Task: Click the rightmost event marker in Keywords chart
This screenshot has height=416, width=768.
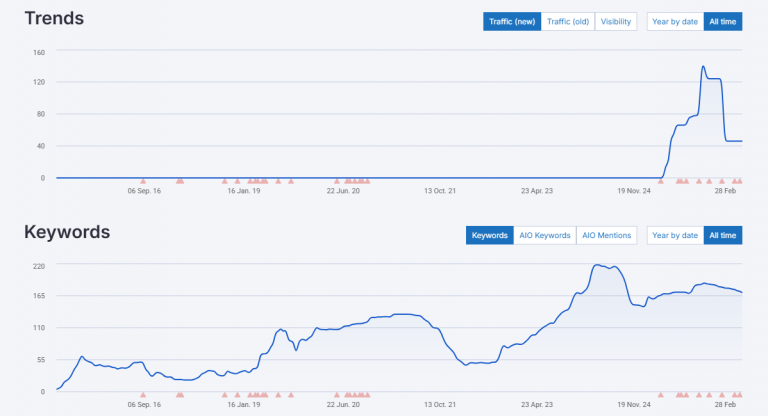Action: click(738, 395)
